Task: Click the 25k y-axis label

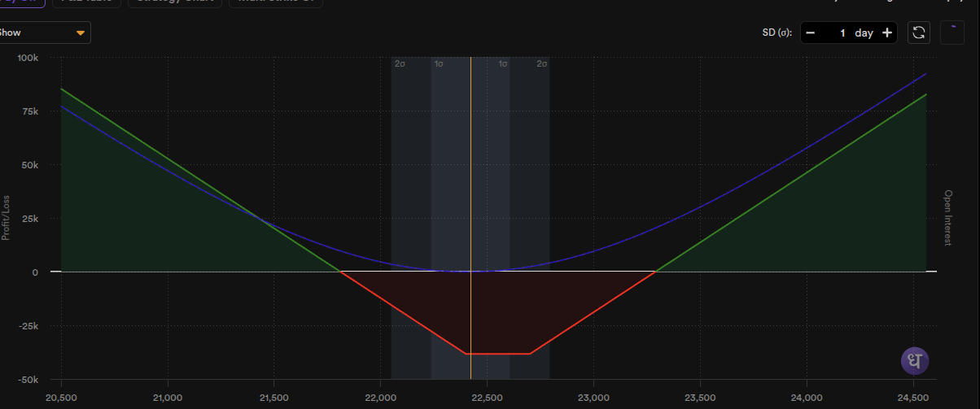Action: (x=30, y=219)
